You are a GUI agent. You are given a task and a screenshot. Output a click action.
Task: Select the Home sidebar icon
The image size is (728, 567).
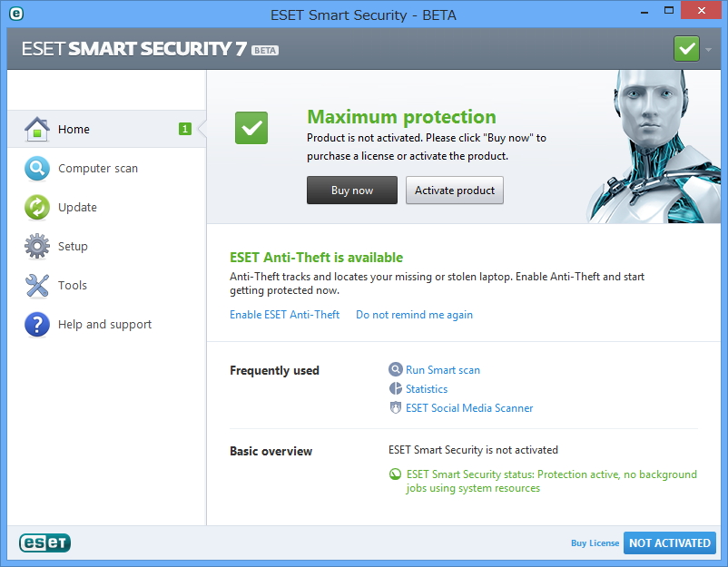tap(36, 129)
